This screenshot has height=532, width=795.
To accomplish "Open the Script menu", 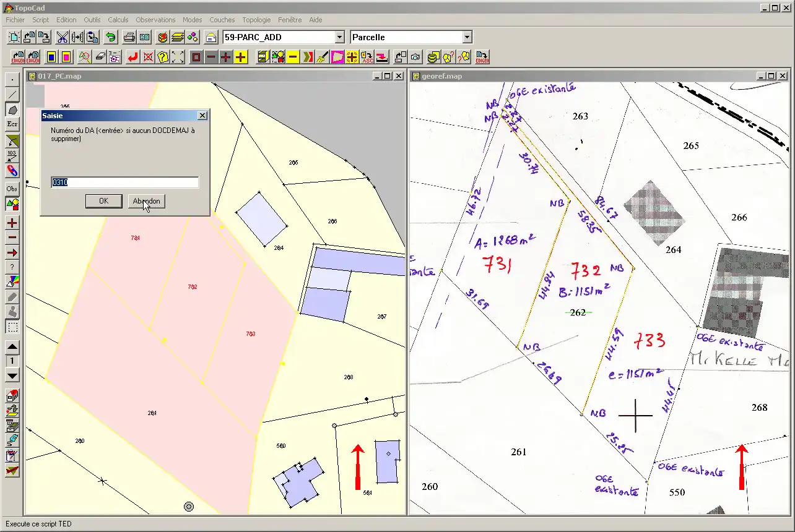I will click(41, 20).
